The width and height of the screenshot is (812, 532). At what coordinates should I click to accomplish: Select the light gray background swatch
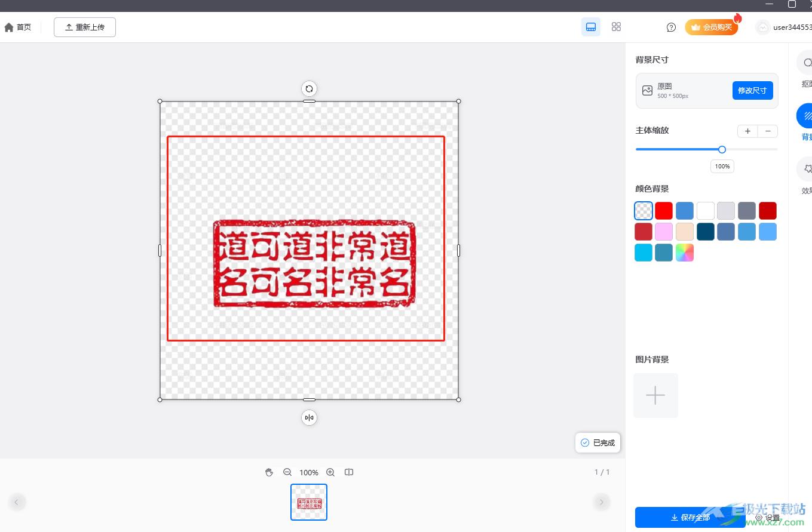pos(726,211)
